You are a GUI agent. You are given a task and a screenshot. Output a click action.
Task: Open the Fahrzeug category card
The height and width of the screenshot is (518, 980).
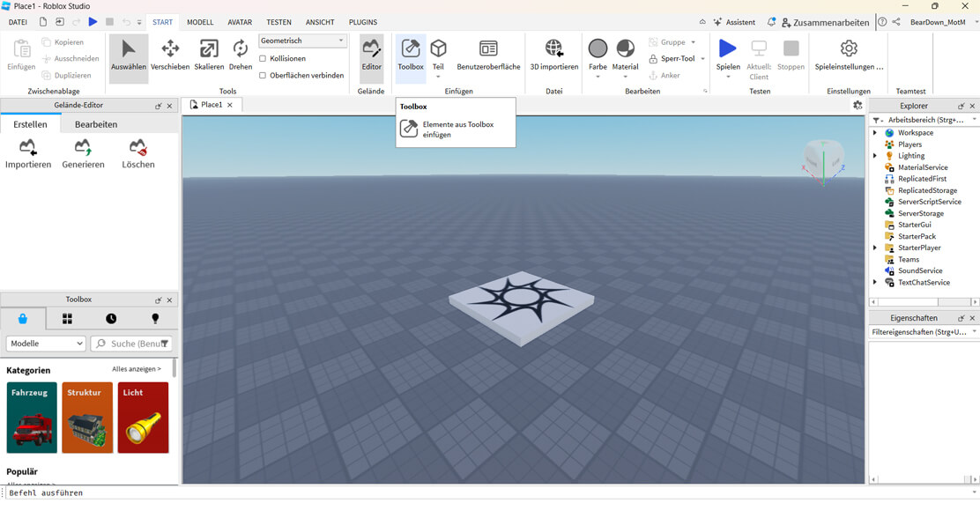click(x=32, y=418)
